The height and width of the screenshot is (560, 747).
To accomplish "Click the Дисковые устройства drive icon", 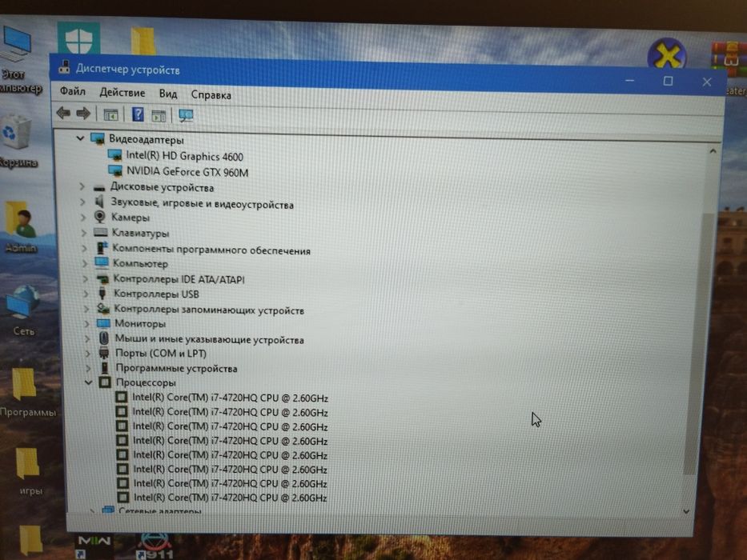I will coord(99,188).
